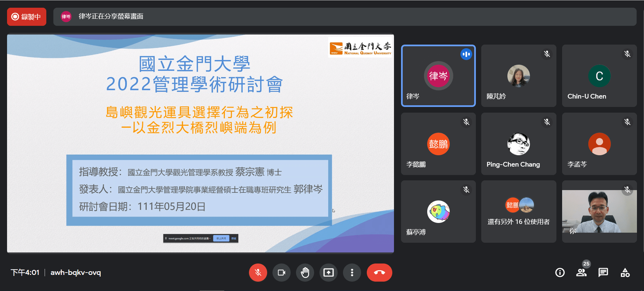The image size is (644, 291).
Task: Click the slide heading 國立金門大學
Action: point(195,64)
